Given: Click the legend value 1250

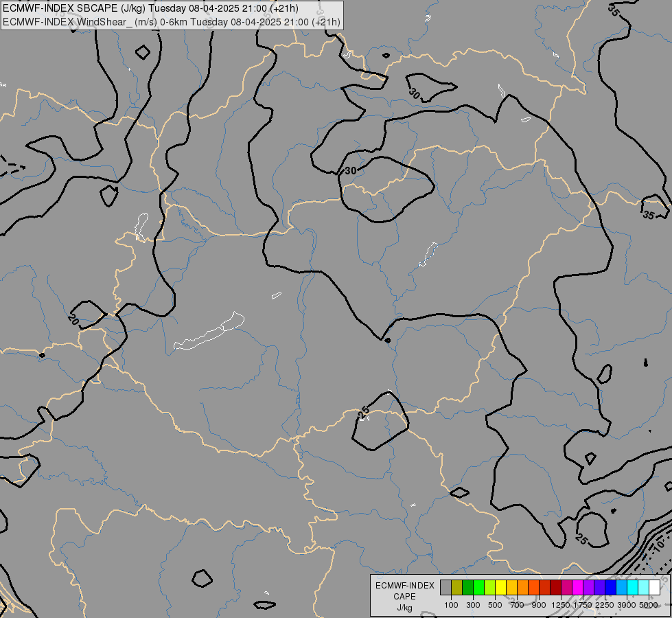Looking at the screenshot, I should tap(561, 605).
